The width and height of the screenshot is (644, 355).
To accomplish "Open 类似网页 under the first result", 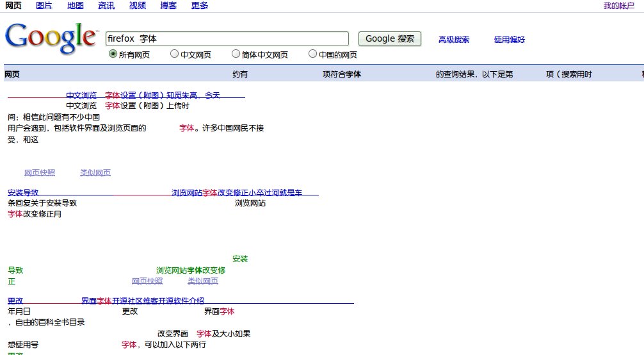I will coord(95,172).
